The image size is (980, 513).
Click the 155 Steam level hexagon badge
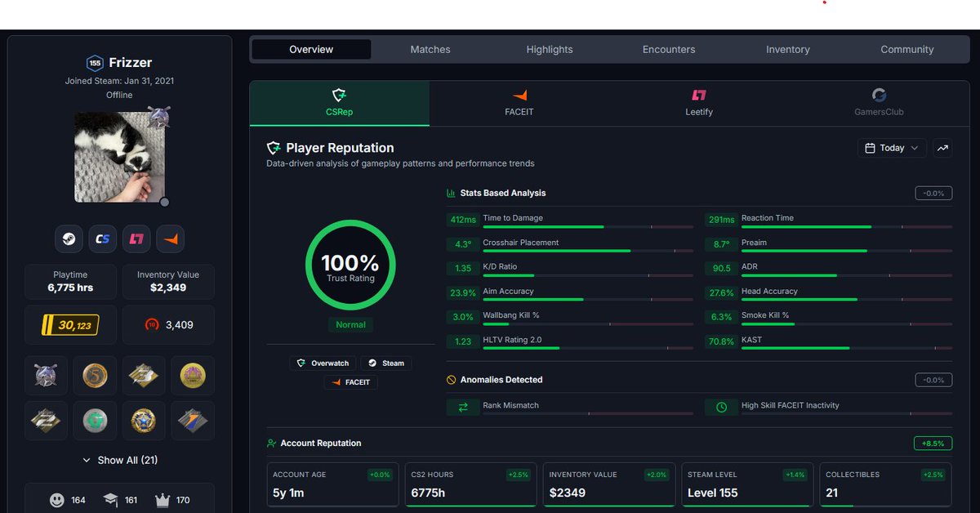(x=95, y=63)
